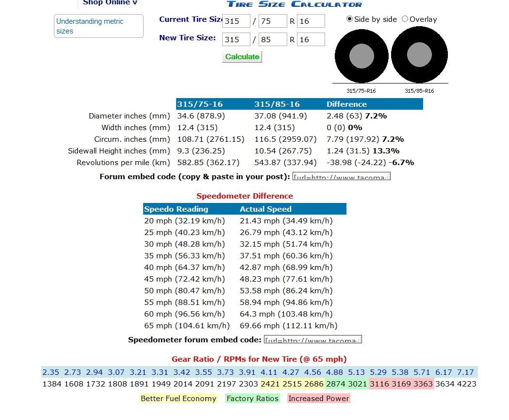Click the green Factory Ratios legend

[253, 399]
